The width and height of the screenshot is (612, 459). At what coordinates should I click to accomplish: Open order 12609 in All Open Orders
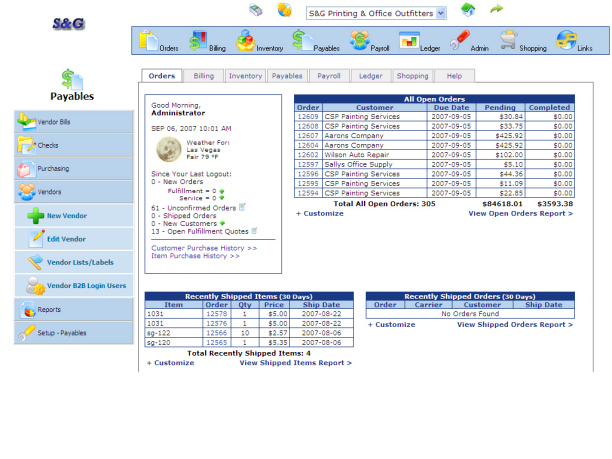tap(308, 116)
